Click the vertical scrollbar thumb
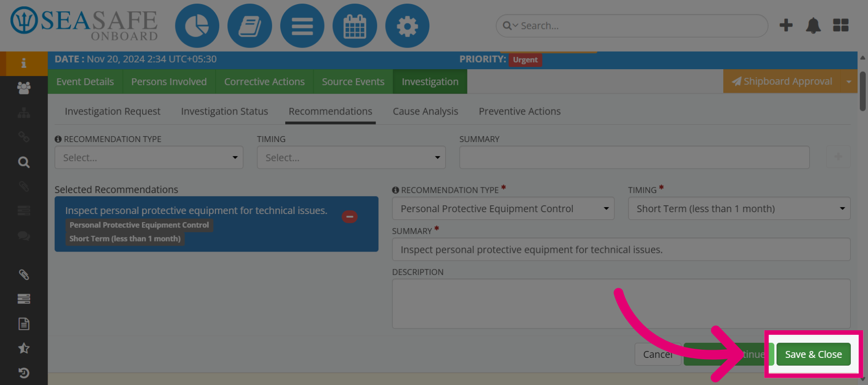This screenshot has height=385, width=868. (x=863, y=91)
